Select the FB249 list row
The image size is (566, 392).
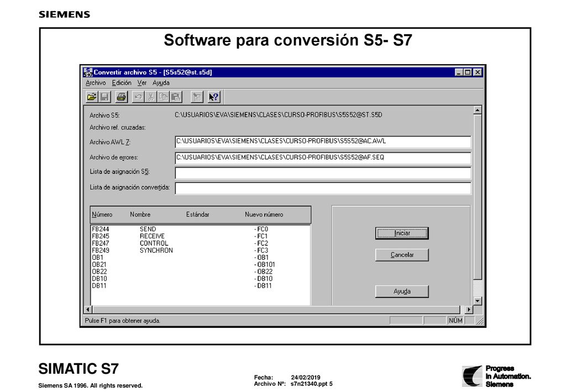[200, 250]
